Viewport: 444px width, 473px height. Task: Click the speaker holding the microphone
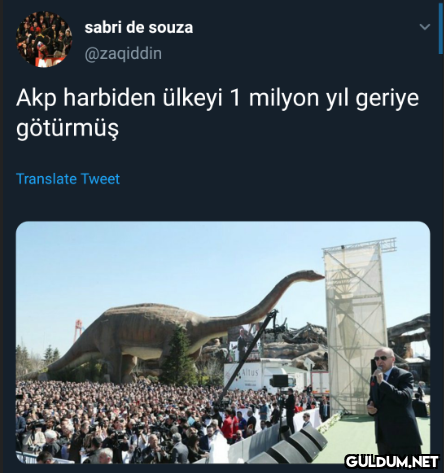395,402
